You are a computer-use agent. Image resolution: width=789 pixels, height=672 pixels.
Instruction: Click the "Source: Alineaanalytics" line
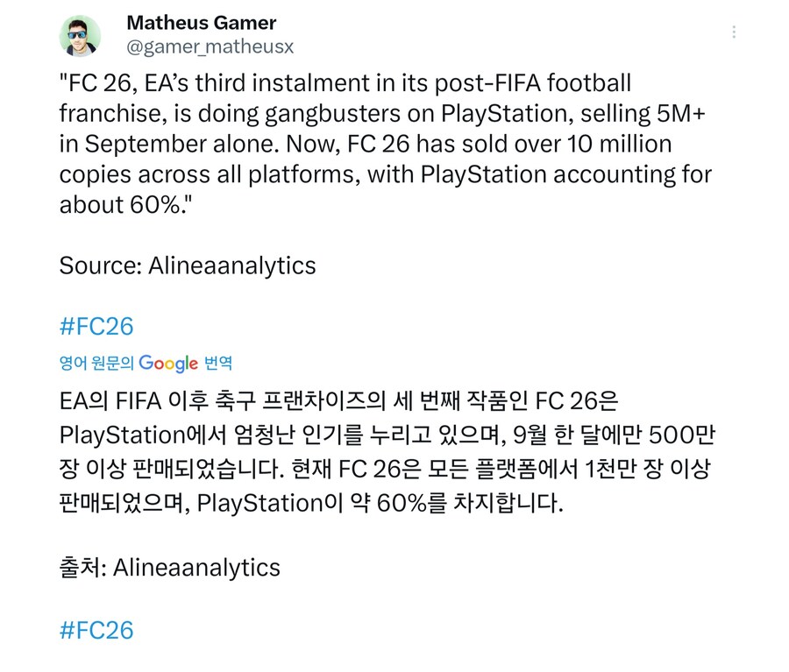(188, 265)
